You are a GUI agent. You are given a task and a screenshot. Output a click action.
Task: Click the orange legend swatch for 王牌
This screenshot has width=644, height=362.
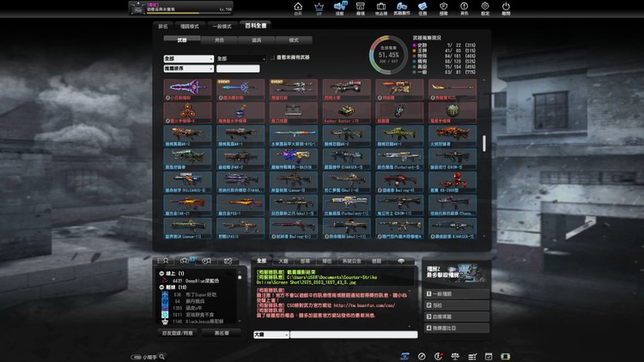414,51
